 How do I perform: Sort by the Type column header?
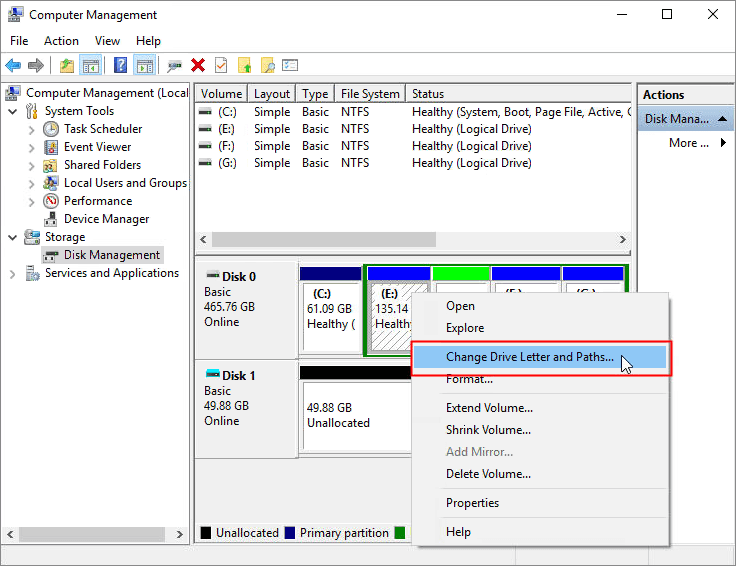point(315,94)
